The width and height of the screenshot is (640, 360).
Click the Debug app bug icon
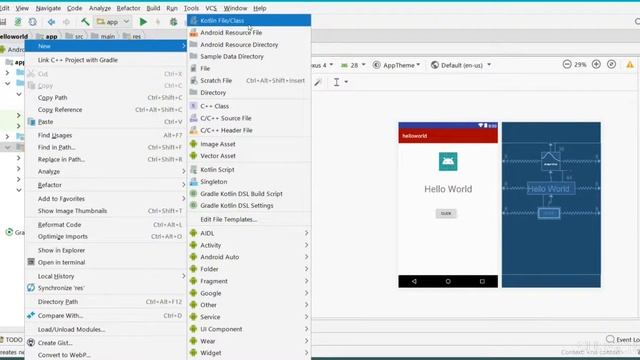(x=173, y=22)
